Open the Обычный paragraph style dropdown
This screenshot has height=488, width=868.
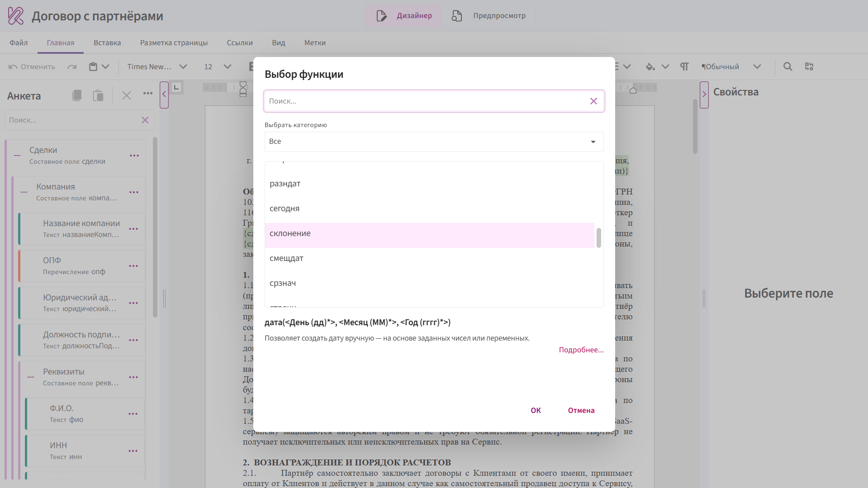[757, 67]
